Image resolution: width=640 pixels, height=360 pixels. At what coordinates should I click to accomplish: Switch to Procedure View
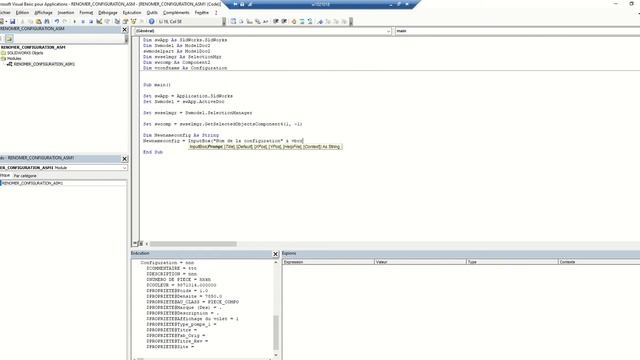coord(135,244)
